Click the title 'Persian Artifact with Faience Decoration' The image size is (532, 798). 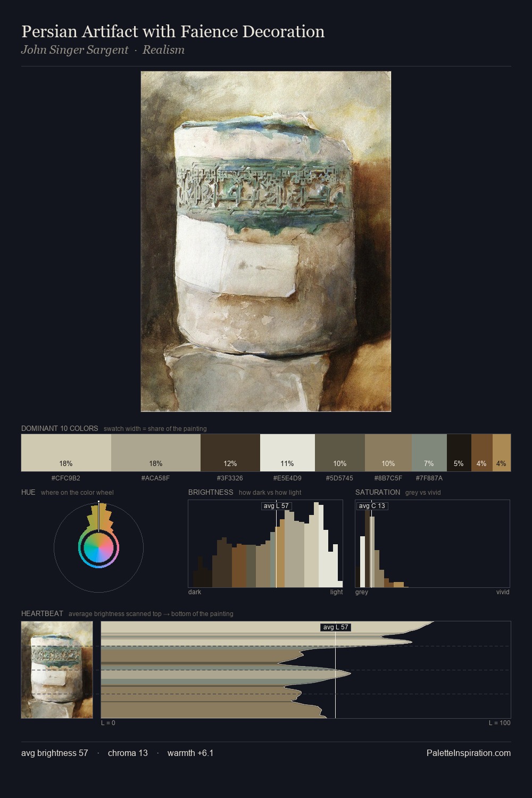tap(173, 31)
